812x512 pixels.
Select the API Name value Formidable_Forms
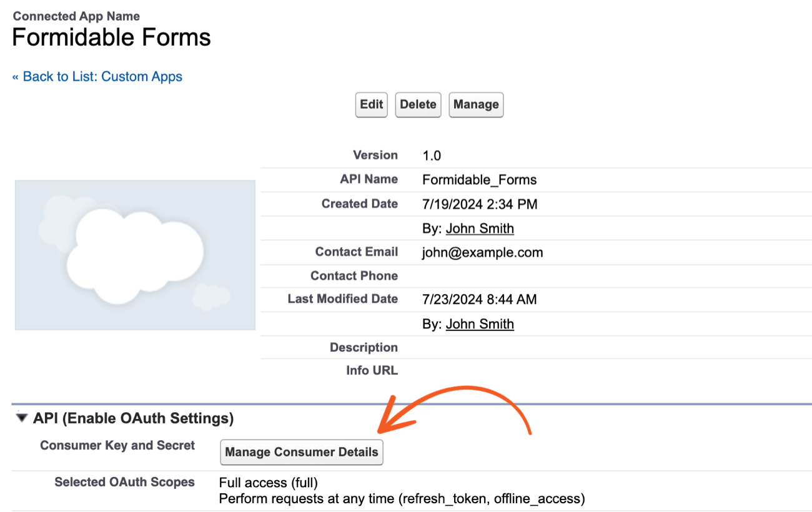coord(480,180)
